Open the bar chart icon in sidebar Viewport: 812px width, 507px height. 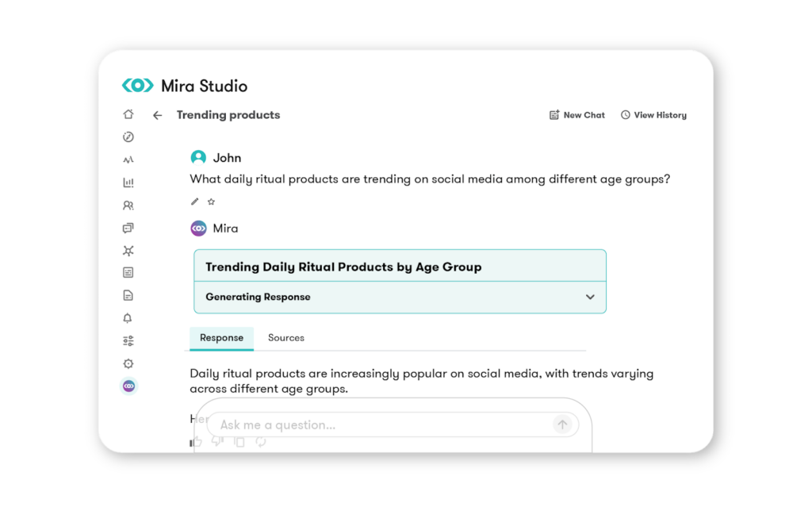pos(128,182)
